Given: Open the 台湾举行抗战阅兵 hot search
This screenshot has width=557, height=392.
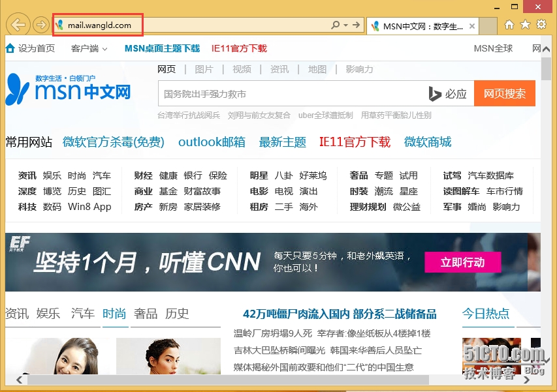Looking at the screenshot, I should [189, 115].
